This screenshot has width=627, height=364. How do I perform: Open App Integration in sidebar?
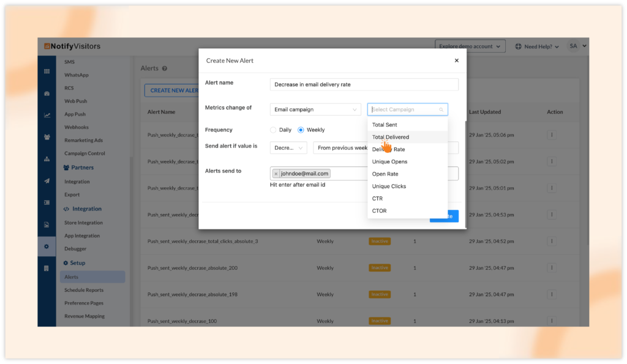click(82, 236)
